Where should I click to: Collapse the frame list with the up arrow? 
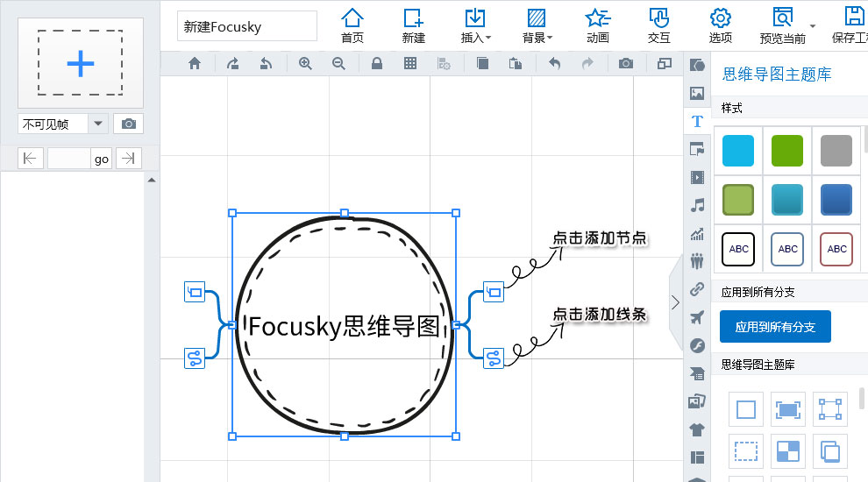[x=152, y=180]
